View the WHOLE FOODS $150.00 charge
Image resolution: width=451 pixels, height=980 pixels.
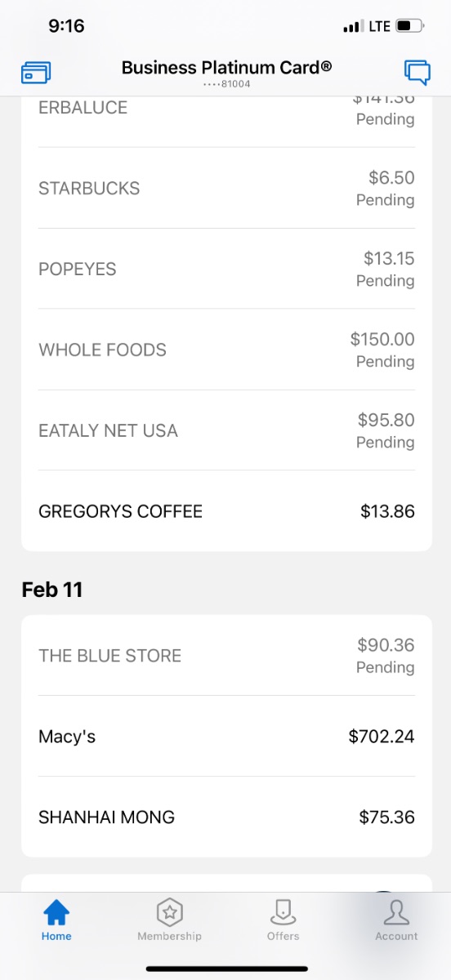click(226, 350)
